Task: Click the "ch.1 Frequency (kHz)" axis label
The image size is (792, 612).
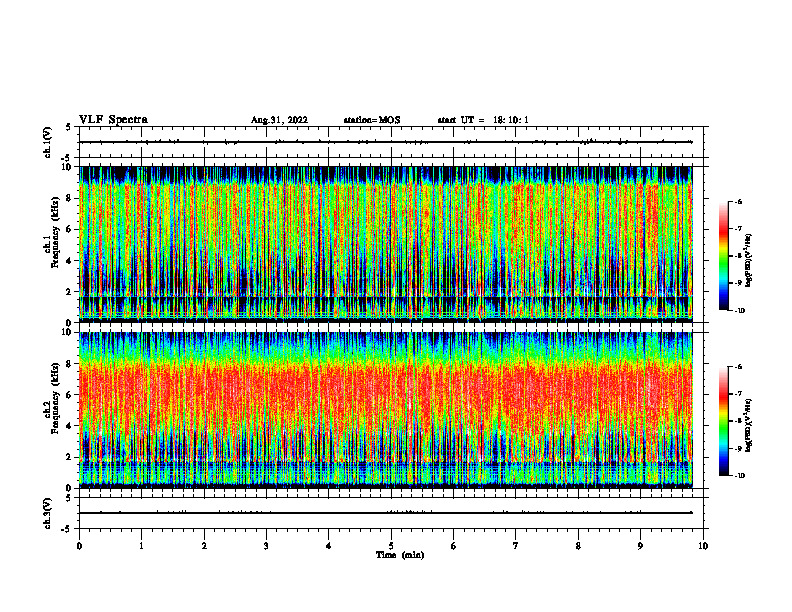Action: pos(52,232)
